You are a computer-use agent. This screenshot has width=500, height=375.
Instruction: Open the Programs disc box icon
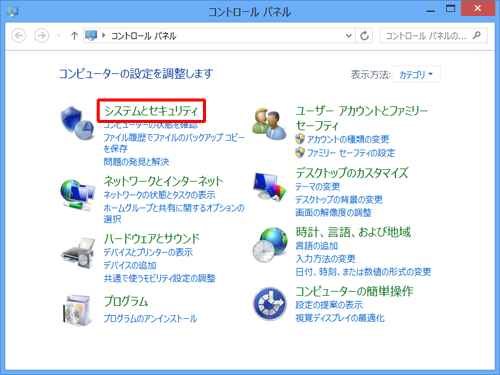click(x=77, y=310)
